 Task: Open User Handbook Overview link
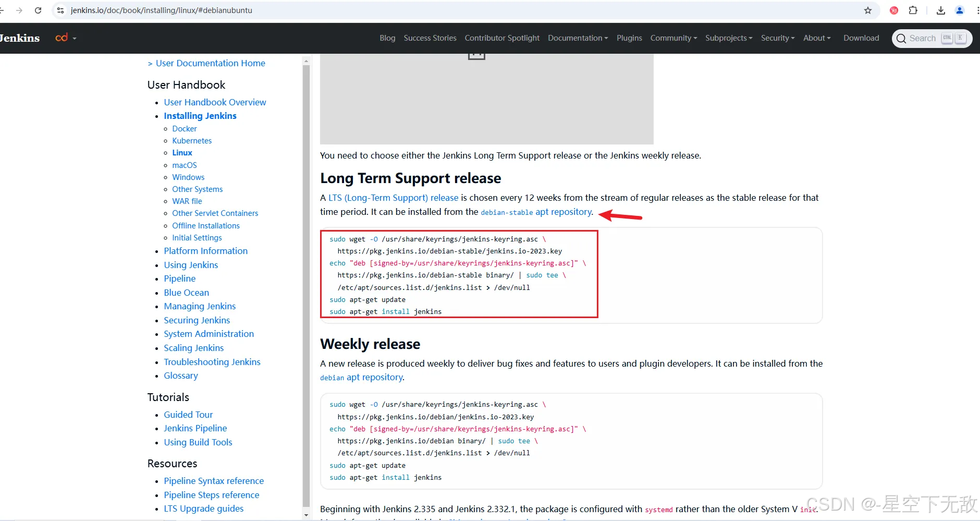pos(215,102)
